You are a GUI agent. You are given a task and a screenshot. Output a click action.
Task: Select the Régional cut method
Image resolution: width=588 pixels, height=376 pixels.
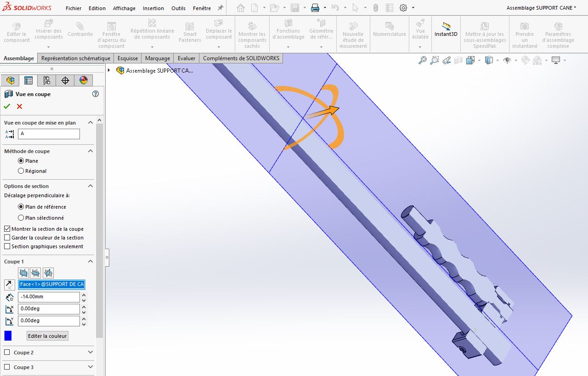pos(21,171)
